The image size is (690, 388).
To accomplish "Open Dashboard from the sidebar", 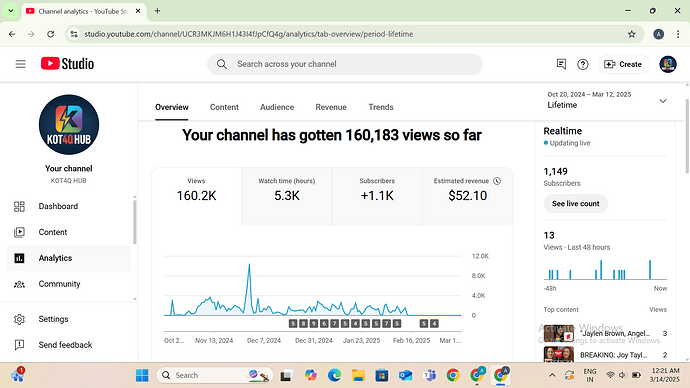I will pyautogui.click(x=69, y=206).
